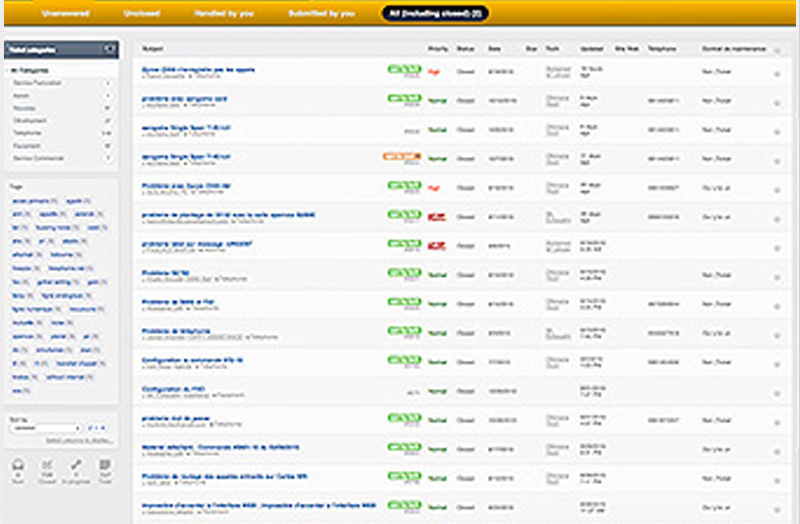Collapse the All Categories tree node
Viewport: 800px width, 524px height.
9,72
